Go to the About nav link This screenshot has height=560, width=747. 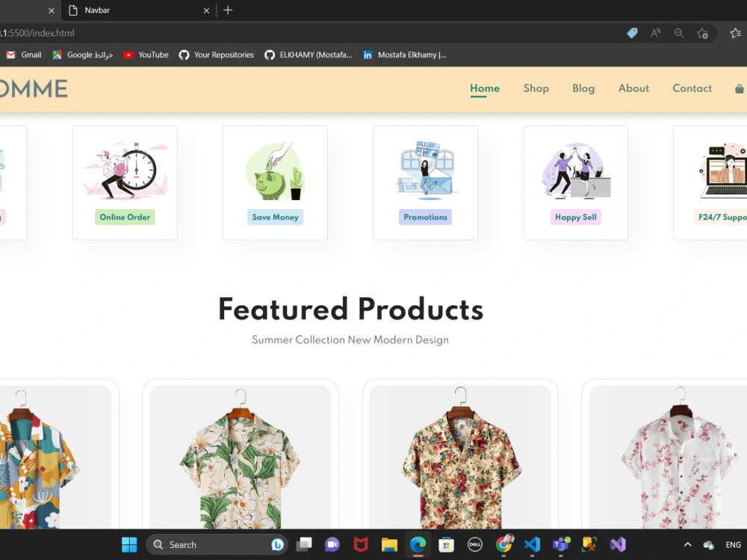click(633, 88)
